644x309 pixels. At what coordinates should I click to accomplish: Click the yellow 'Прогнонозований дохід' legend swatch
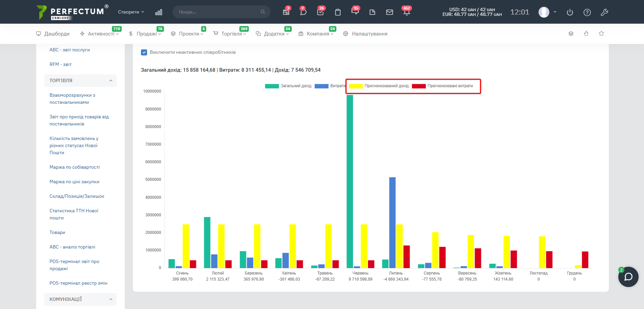coord(356,86)
